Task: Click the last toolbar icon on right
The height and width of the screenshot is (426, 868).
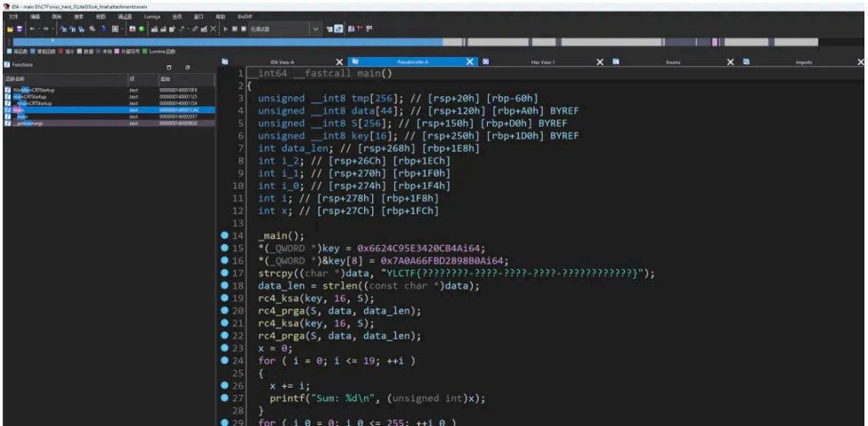Action: [369, 29]
